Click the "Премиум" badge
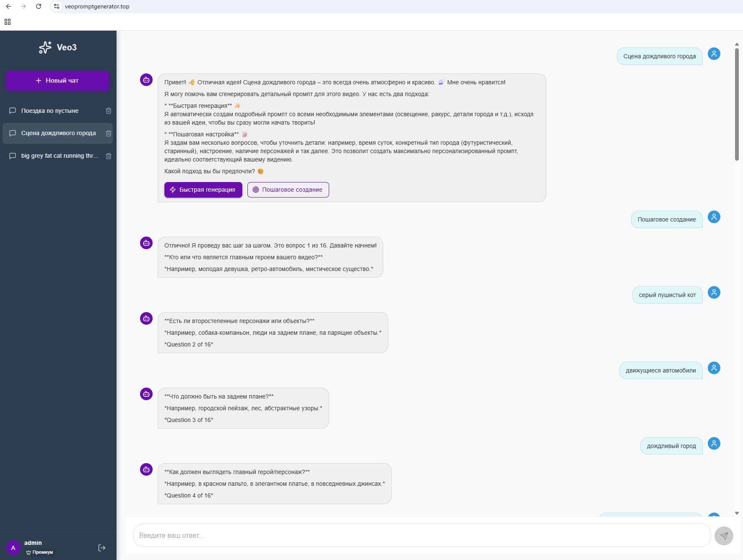743x560 pixels. (x=39, y=552)
